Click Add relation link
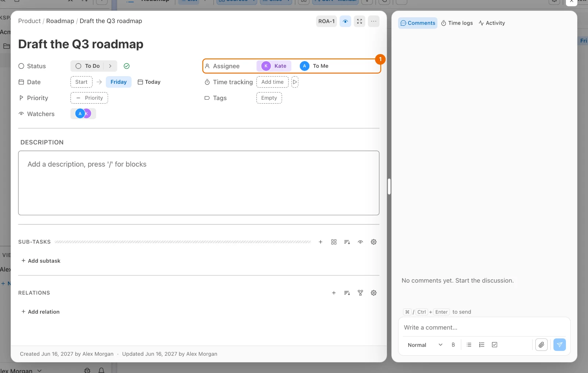 40,312
